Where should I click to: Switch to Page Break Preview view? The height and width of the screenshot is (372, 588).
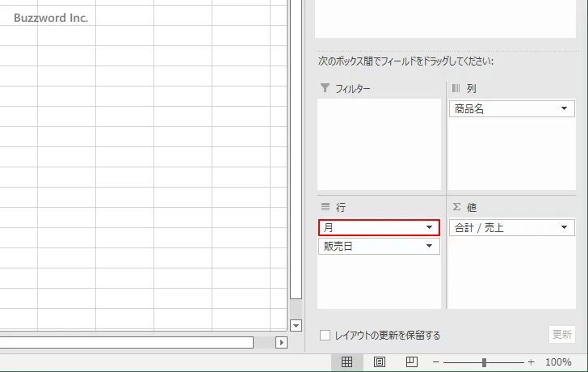coord(412,361)
